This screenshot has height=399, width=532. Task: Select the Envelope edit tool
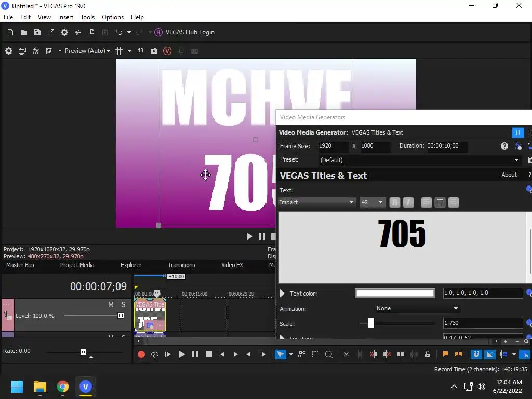point(302,354)
